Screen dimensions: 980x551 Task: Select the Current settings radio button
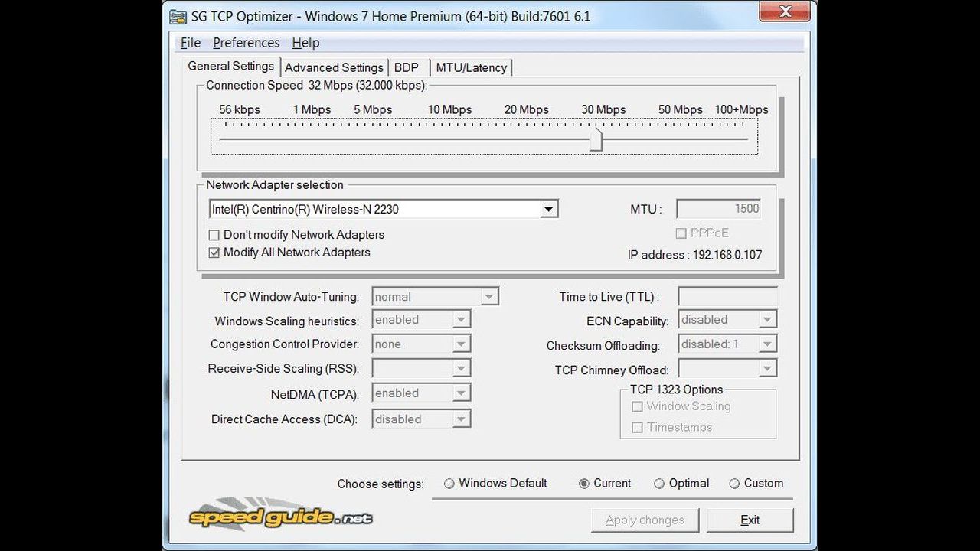pyautogui.click(x=584, y=484)
